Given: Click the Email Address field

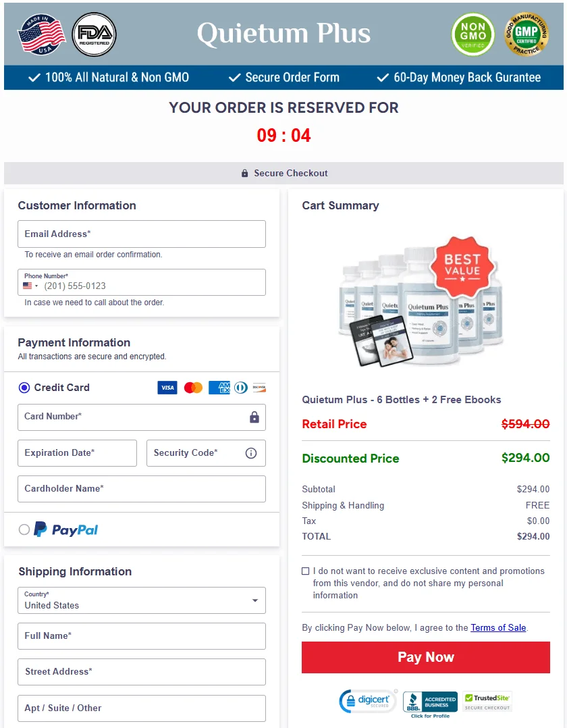Looking at the screenshot, I should 141,232.
